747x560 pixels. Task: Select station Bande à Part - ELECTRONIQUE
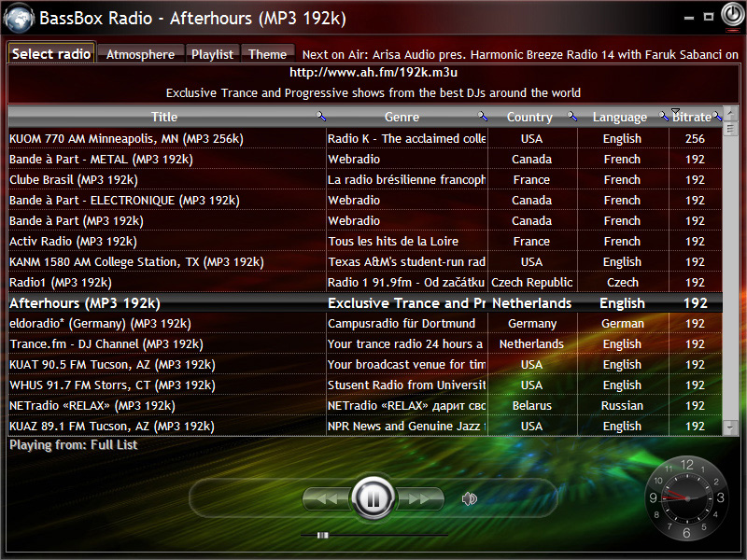[124, 200]
